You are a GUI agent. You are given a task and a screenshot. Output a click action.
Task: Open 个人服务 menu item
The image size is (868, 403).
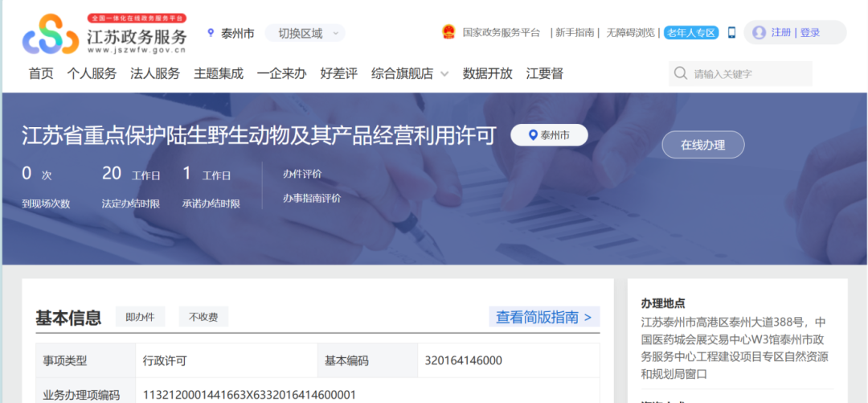[x=92, y=74]
